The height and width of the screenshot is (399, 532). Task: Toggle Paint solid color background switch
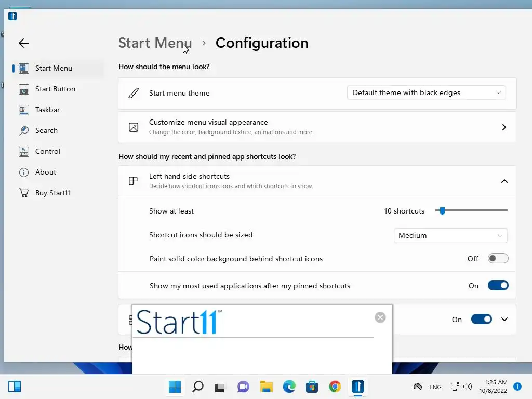point(498,259)
